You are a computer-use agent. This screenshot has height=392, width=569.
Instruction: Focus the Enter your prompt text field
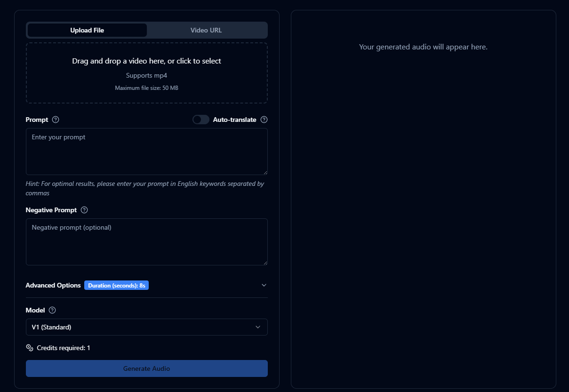point(146,152)
